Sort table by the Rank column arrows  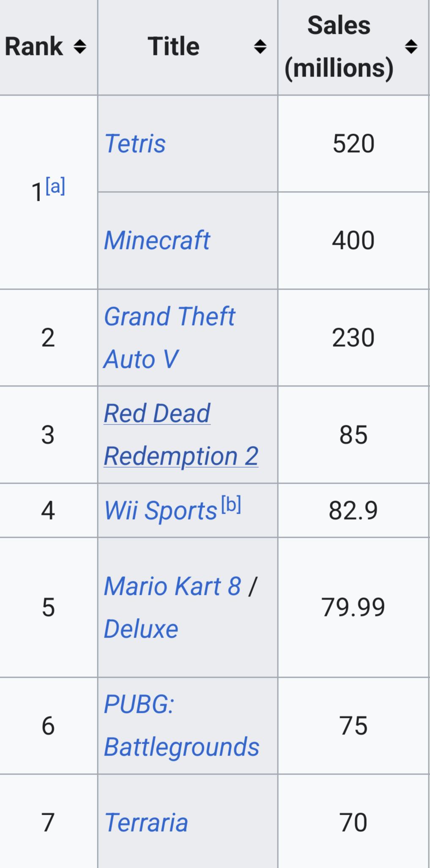click(x=80, y=47)
